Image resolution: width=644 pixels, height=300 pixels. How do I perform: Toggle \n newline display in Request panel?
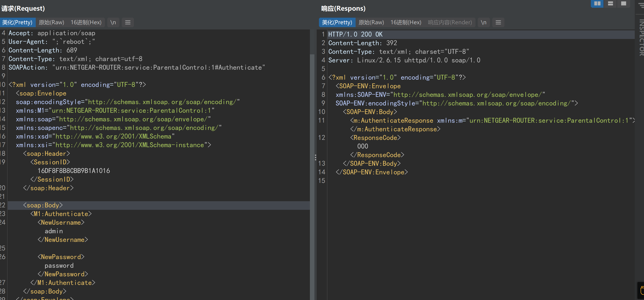113,22
